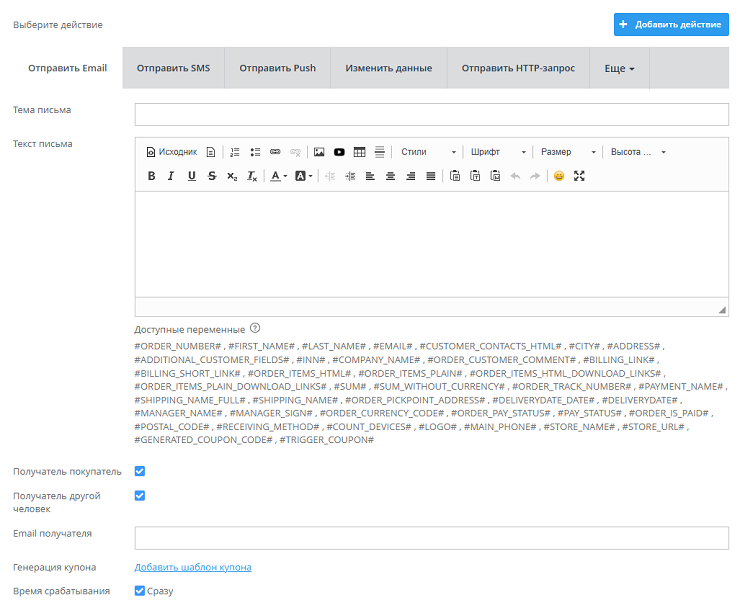
Task: Apply italic formatting to text
Action: [171, 176]
